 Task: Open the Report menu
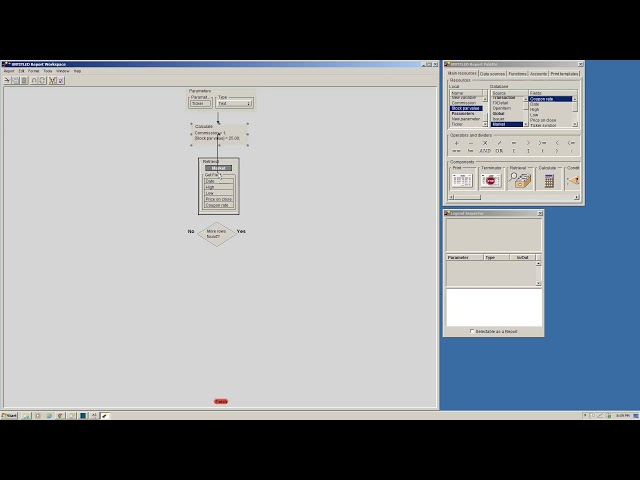[x=9, y=71]
